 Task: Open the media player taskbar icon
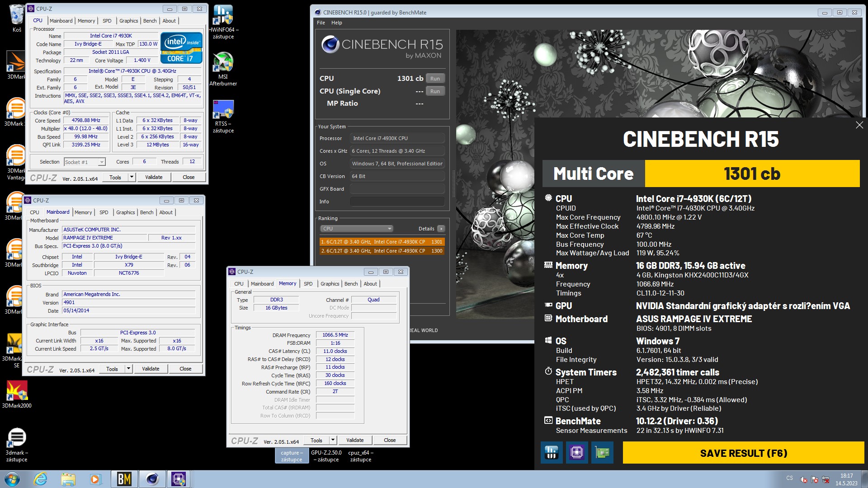(x=95, y=479)
